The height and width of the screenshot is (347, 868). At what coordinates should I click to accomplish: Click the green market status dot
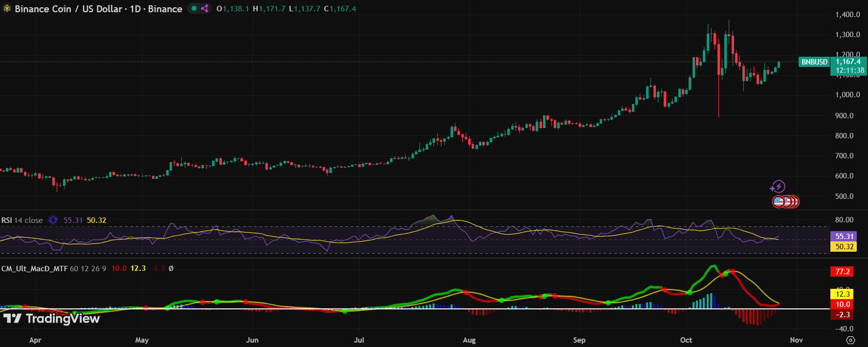click(194, 9)
